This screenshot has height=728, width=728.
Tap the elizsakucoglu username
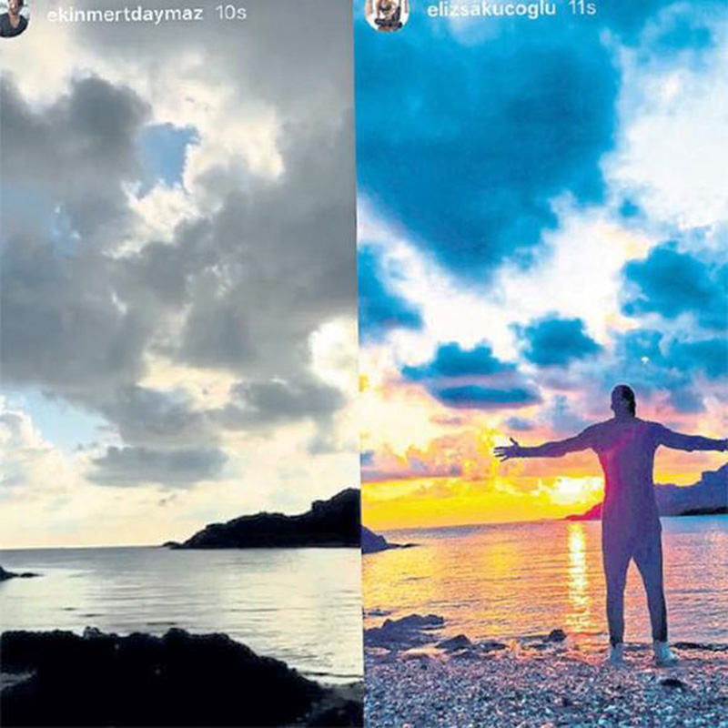point(491,10)
